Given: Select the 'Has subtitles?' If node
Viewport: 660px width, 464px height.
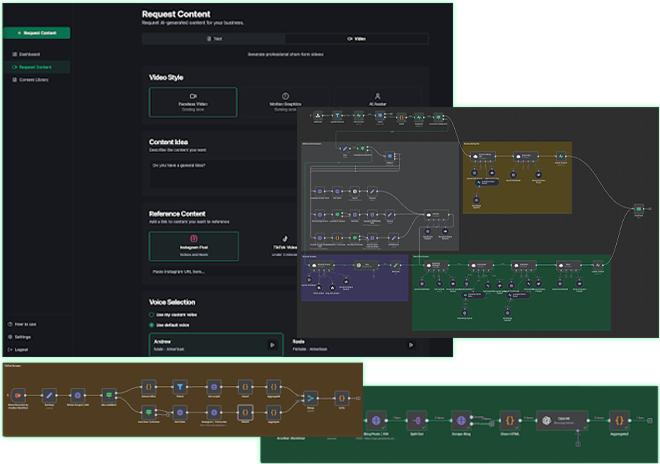Looking at the screenshot, I should tap(109, 395).
